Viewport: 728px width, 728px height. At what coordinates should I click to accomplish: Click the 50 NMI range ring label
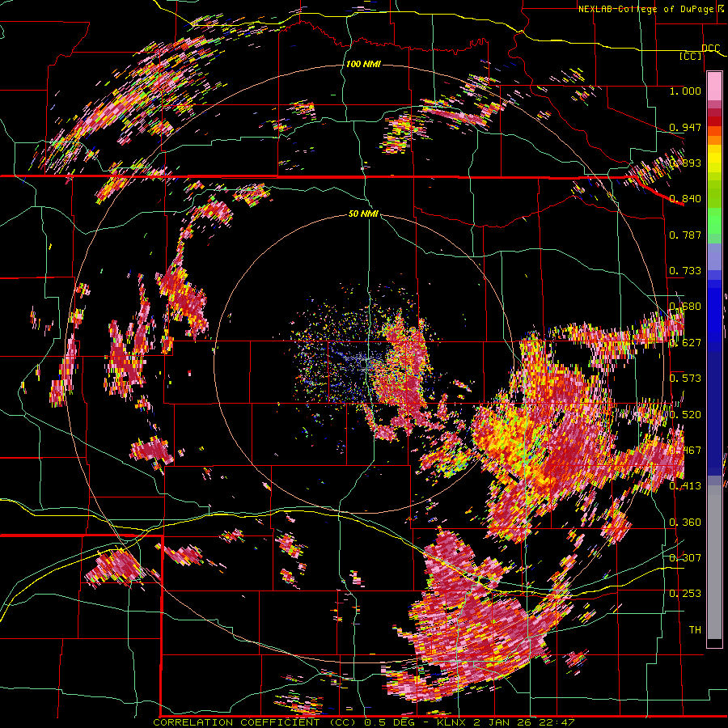363,214
